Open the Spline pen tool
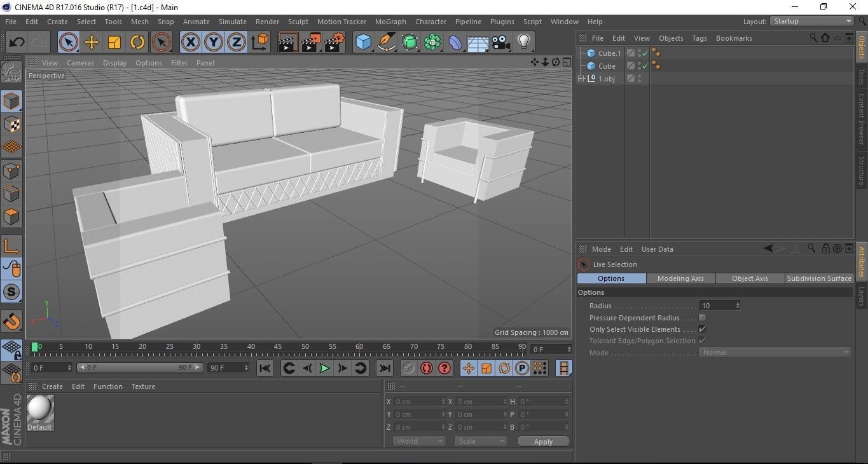Screen dimensions: 868x464 [x=387, y=43]
